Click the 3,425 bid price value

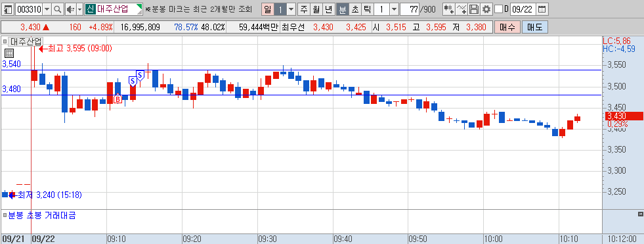click(356, 28)
